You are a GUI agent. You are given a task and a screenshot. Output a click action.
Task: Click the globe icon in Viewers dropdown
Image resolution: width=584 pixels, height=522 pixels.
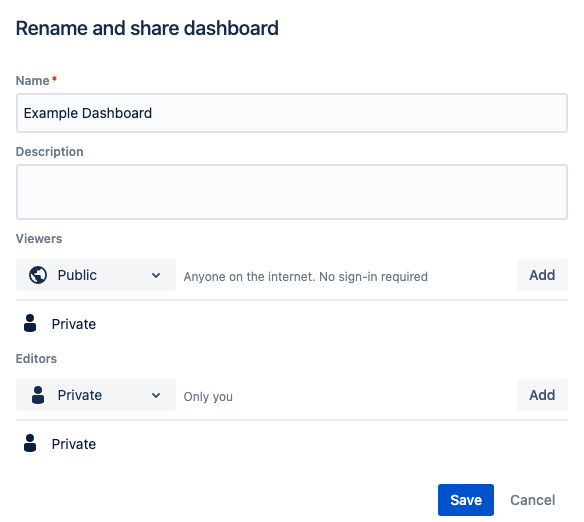click(38, 275)
